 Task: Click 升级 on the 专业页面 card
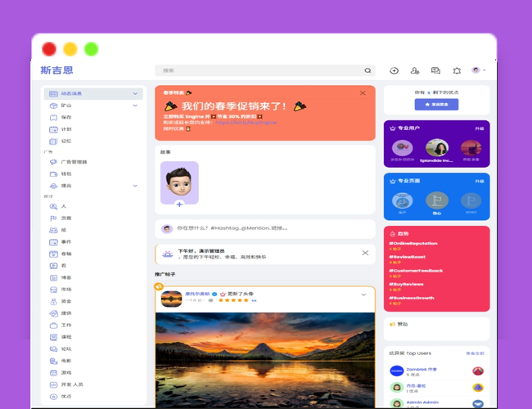point(479,182)
